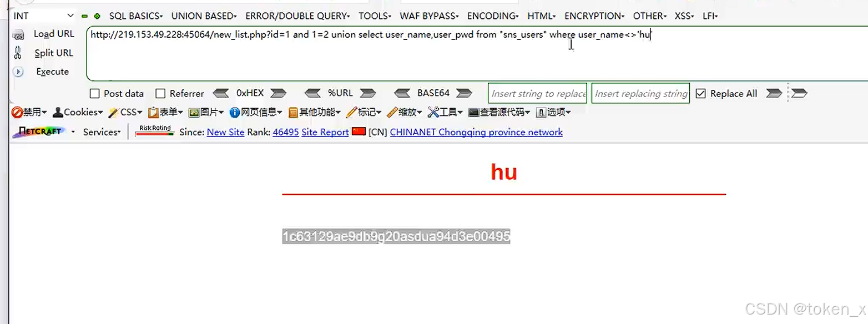Open the ERROR/DOUBLE QUERY menu

[297, 16]
